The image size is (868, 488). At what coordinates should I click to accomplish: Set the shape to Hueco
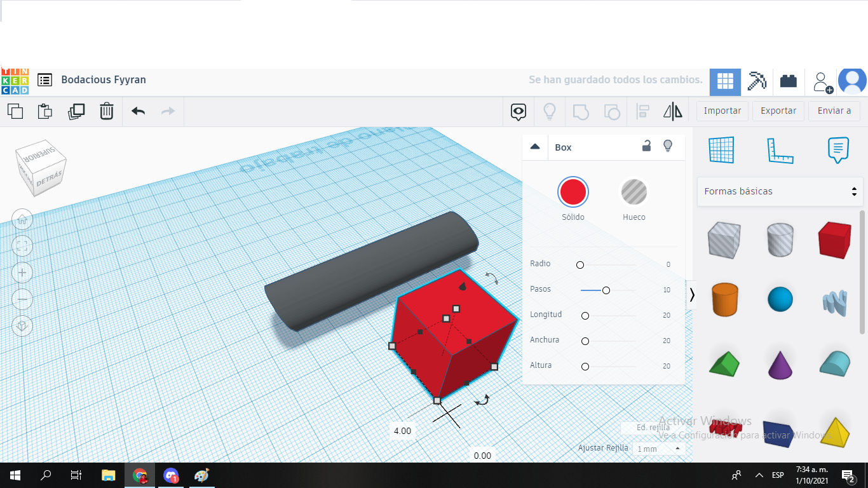pos(634,192)
